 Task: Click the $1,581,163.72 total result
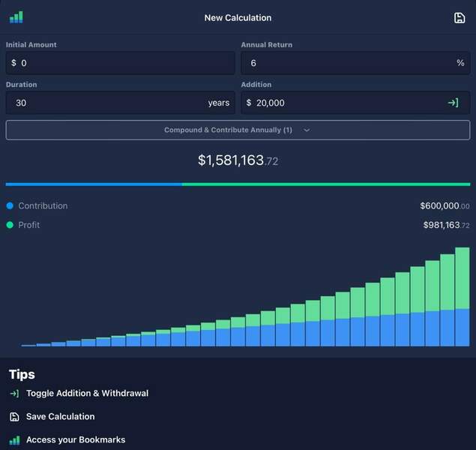pyautogui.click(x=238, y=160)
